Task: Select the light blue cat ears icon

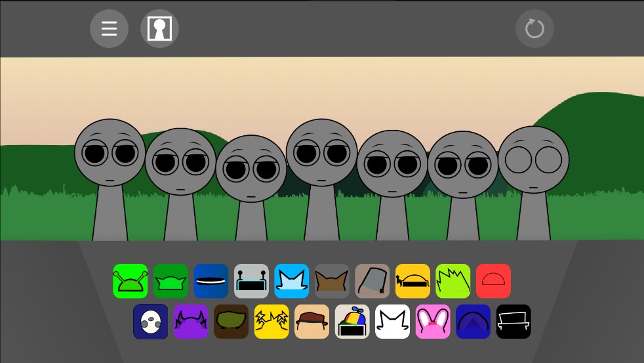Action: pos(291,281)
